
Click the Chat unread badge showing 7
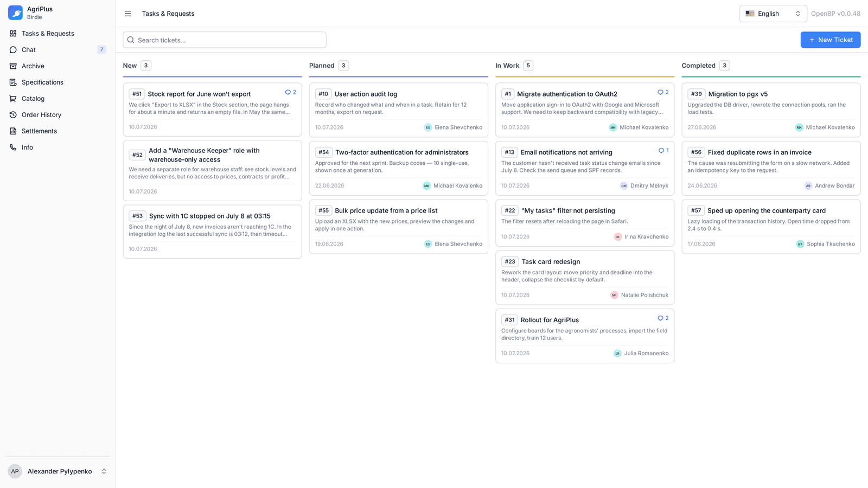click(101, 50)
